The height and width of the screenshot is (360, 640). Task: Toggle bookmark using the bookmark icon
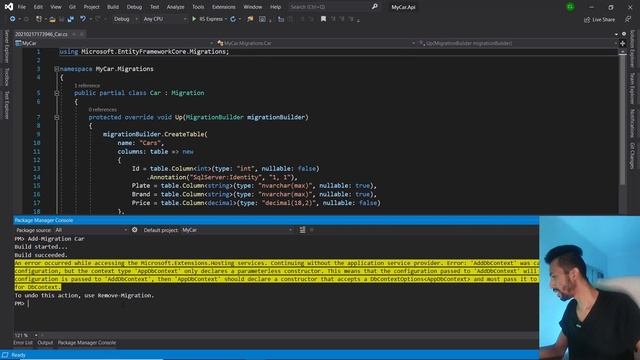click(x=323, y=19)
